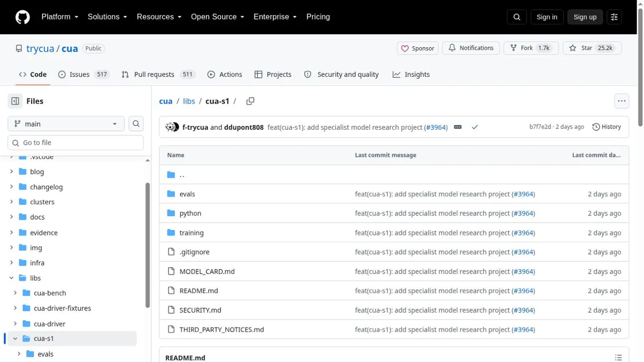Open the evidence folder in tree
The image size is (644, 362).
tap(43, 233)
